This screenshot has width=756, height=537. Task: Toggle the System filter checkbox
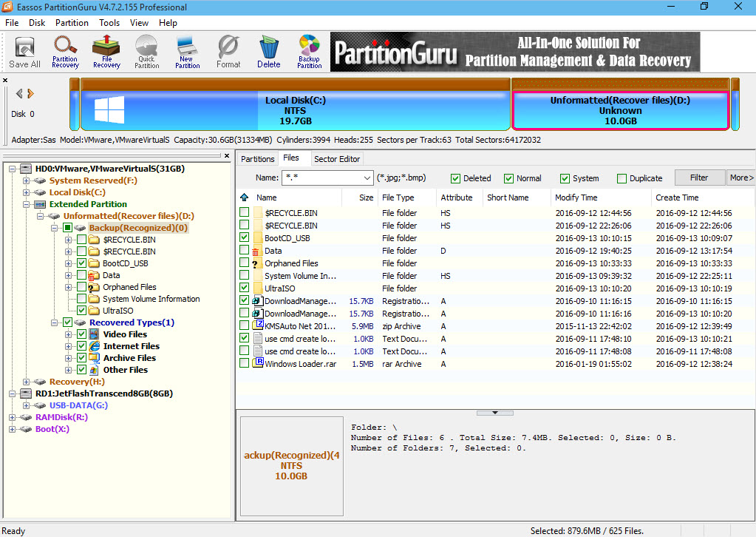(565, 178)
